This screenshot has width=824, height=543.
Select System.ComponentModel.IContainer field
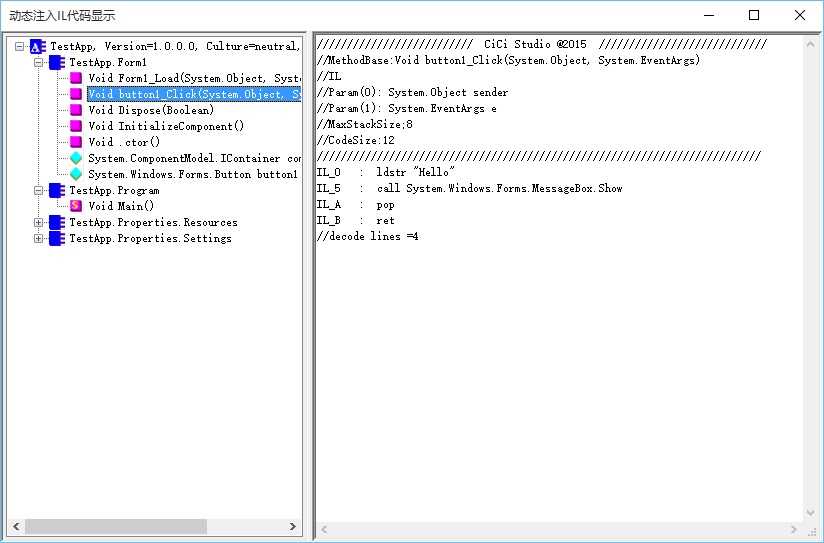194,158
